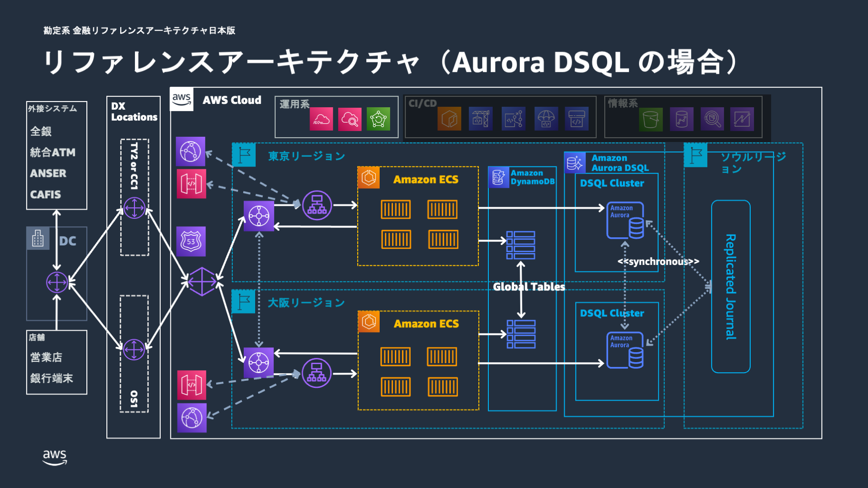868x488 pixels.
Task: Click the flag icon of ソウルリージョン
Action: [x=695, y=155]
